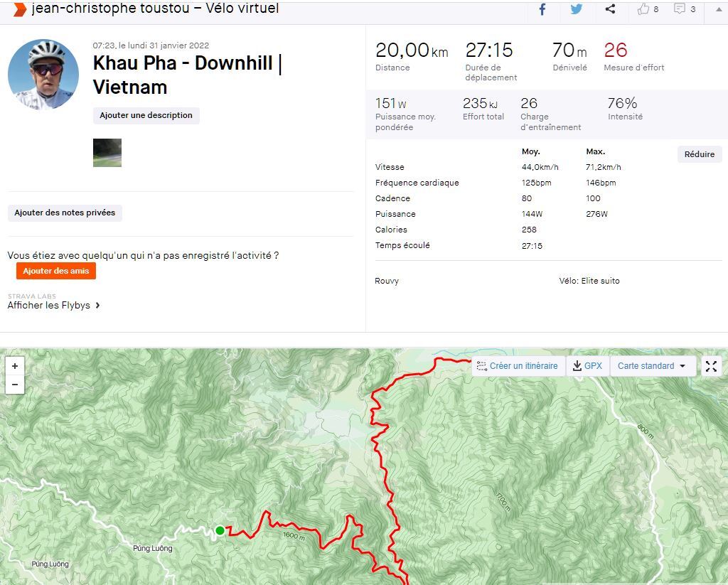
Task: Give kudos with the thumbs-up icon
Action: click(x=644, y=9)
